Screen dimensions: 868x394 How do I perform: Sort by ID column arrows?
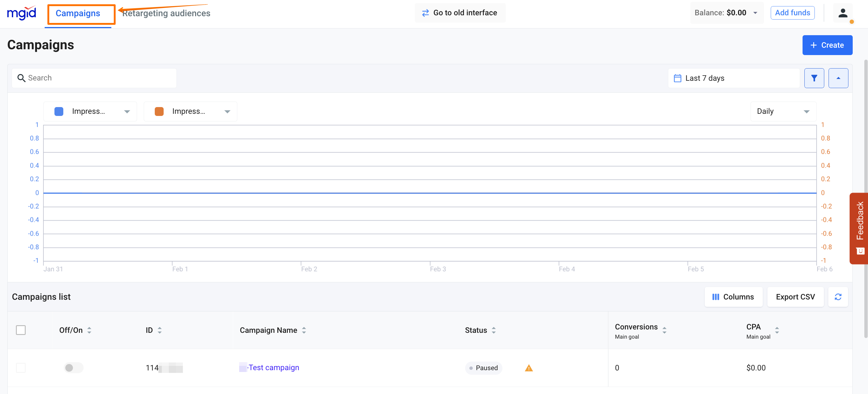(x=160, y=330)
